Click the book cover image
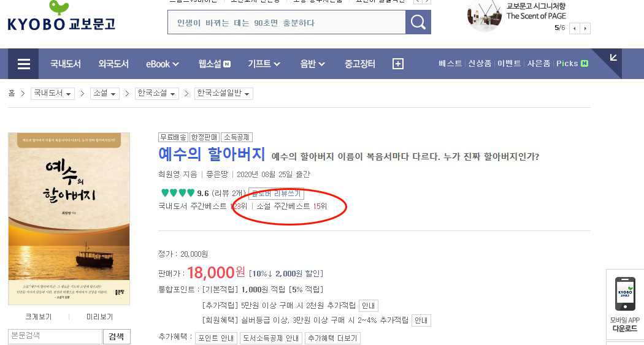 coord(69,219)
